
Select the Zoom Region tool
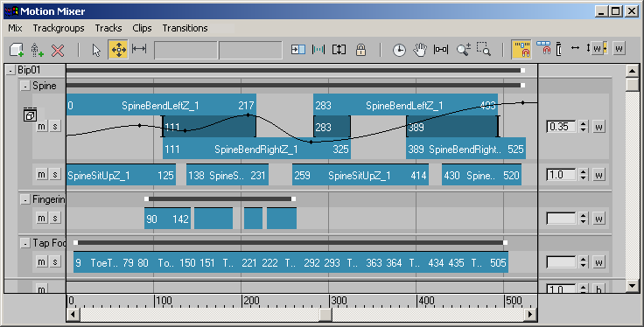pyautogui.click(x=483, y=49)
